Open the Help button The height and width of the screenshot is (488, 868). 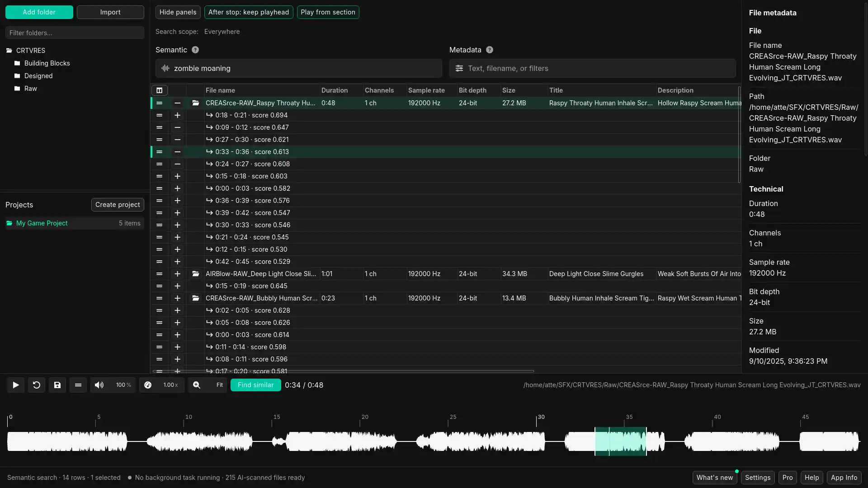(812, 478)
